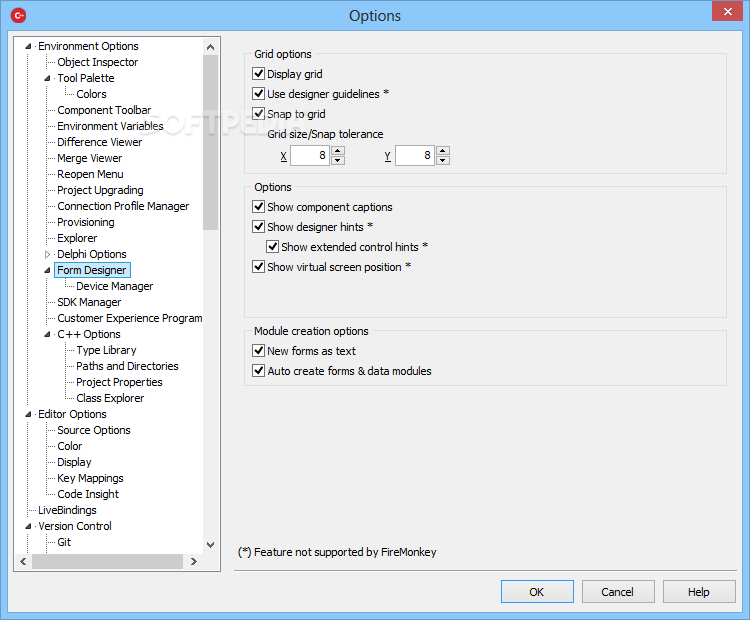The image size is (750, 620).
Task: Collapse the Version Control node
Action: point(28,526)
